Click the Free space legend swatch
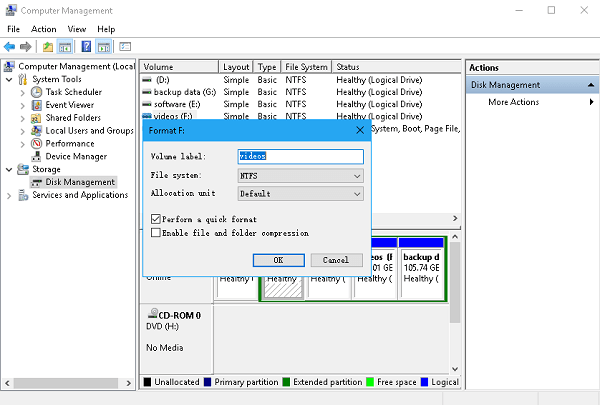This screenshot has width=600, height=405. (370, 382)
